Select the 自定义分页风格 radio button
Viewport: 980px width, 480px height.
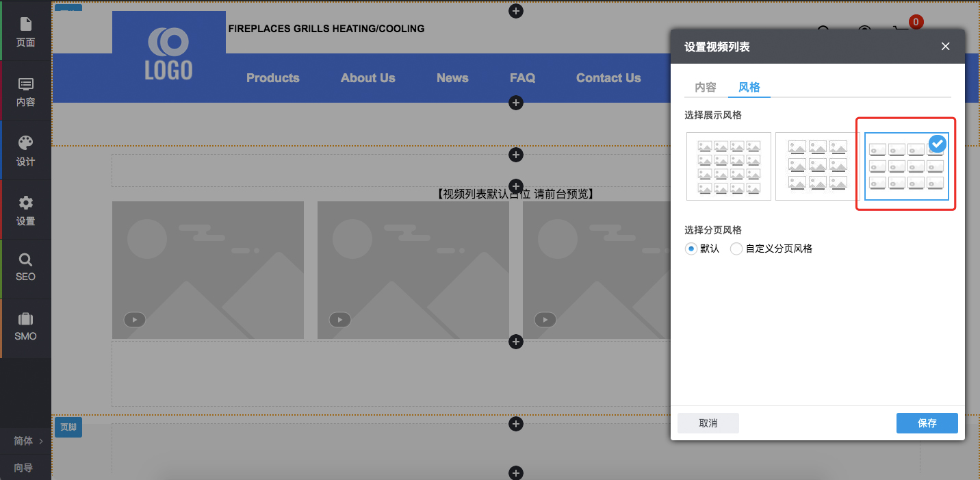[736, 249]
